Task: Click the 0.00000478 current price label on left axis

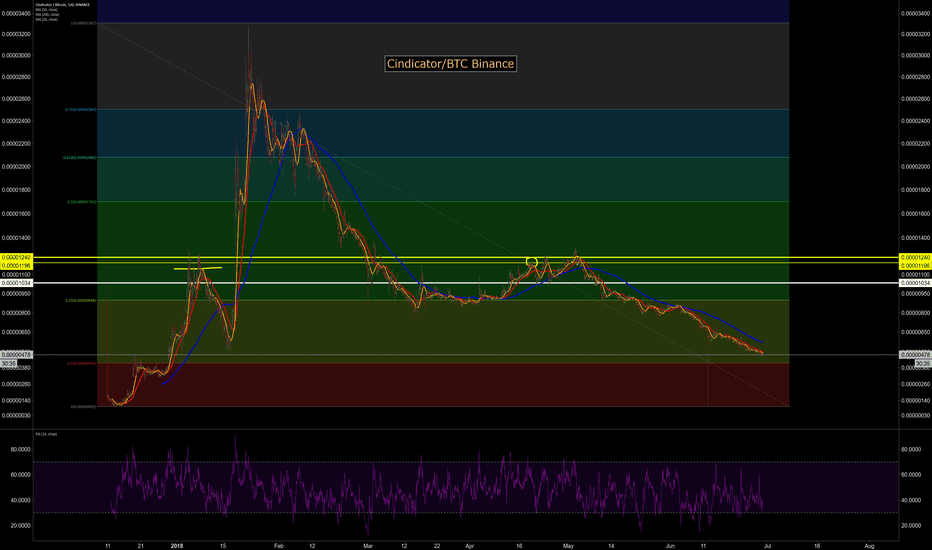Action: point(16,355)
